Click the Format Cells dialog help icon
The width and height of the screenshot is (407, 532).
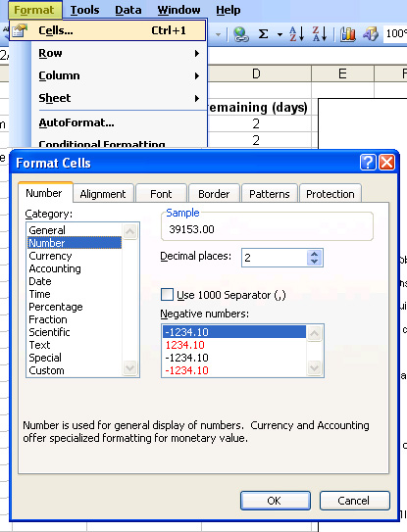(x=368, y=163)
